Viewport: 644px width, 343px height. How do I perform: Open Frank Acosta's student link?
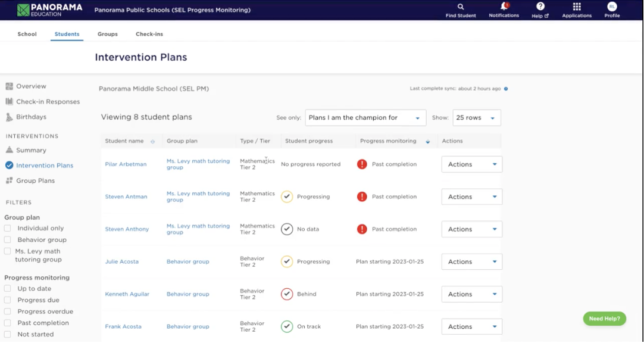pyautogui.click(x=123, y=326)
